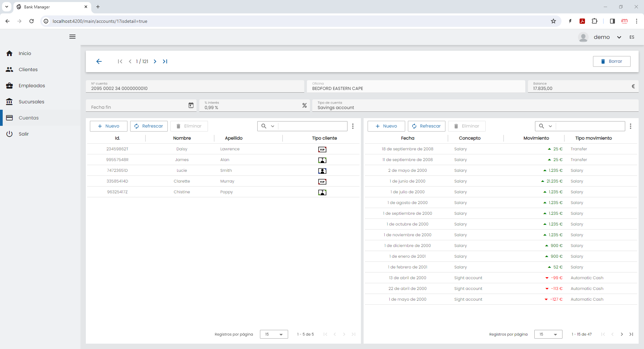Open clients records-per-page dropdown
The image size is (644, 349).
(274, 334)
